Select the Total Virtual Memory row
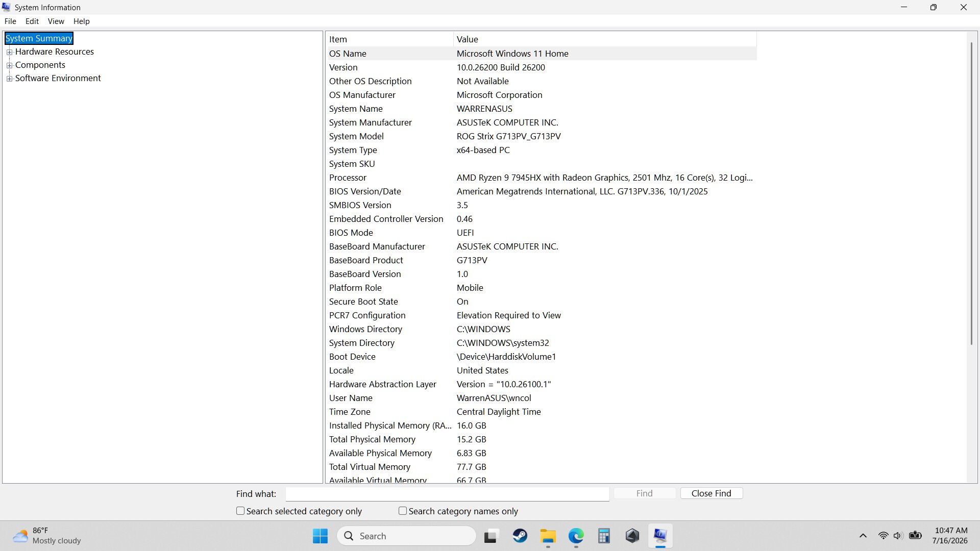980x551 pixels. click(x=542, y=467)
